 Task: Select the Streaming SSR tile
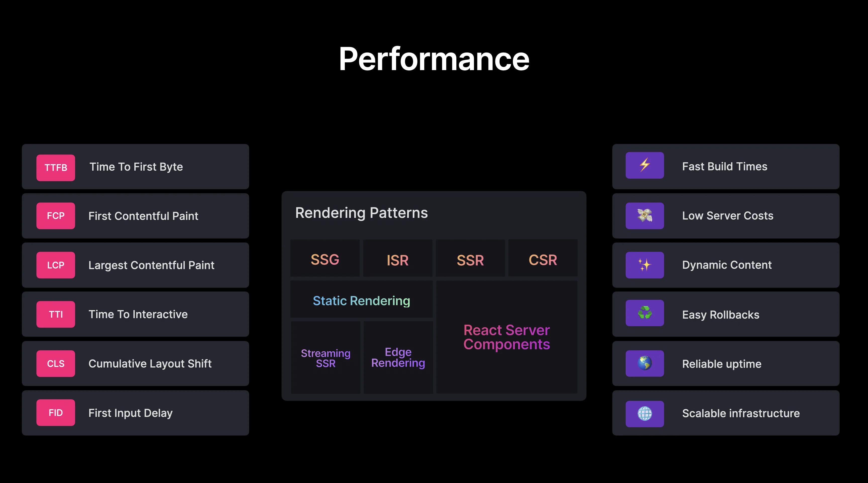click(x=325, y=358)
